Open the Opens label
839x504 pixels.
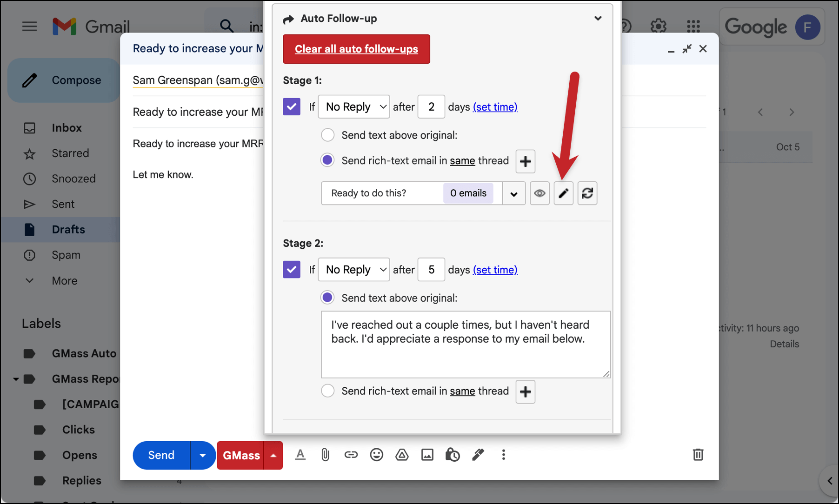[80, 455]
